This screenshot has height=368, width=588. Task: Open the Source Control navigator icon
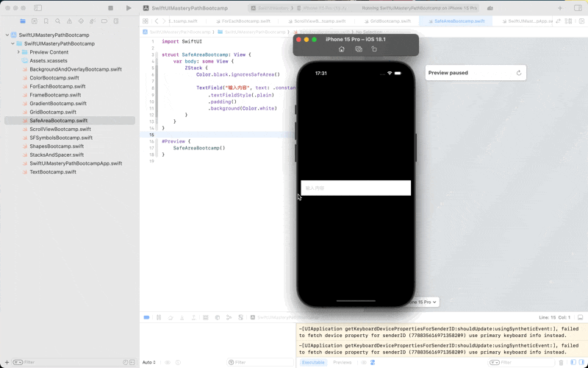35,21
